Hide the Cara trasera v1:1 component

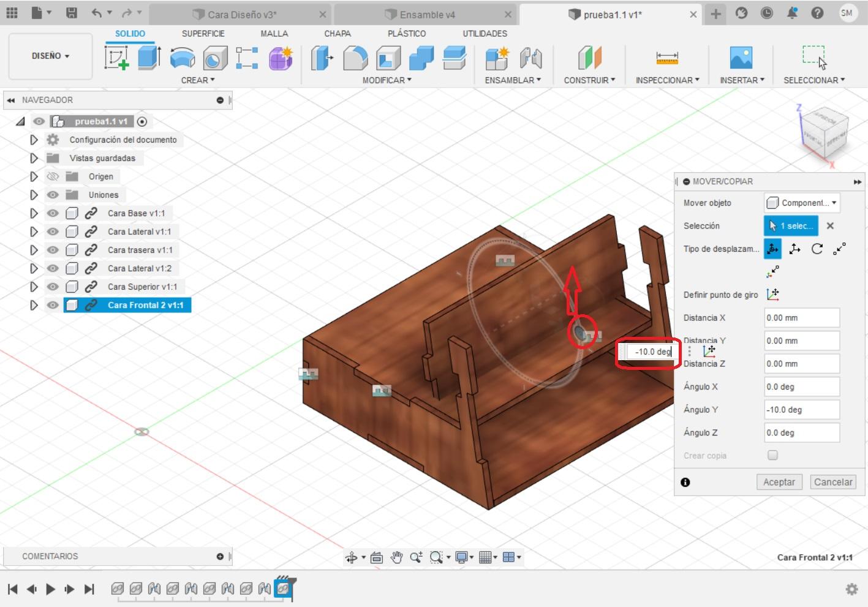click(53, 250)
